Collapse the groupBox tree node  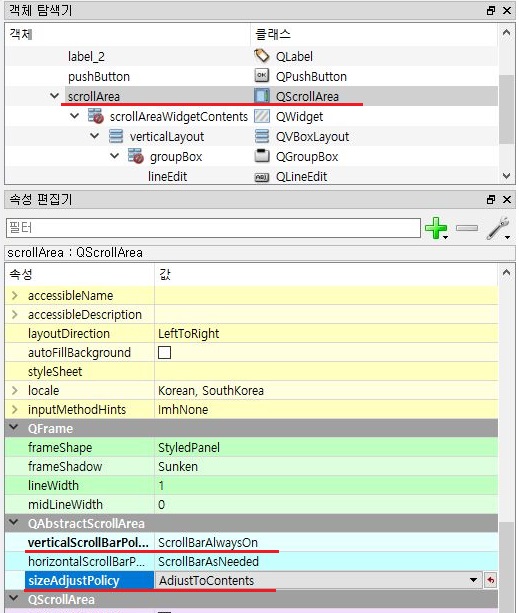(115, 156)
